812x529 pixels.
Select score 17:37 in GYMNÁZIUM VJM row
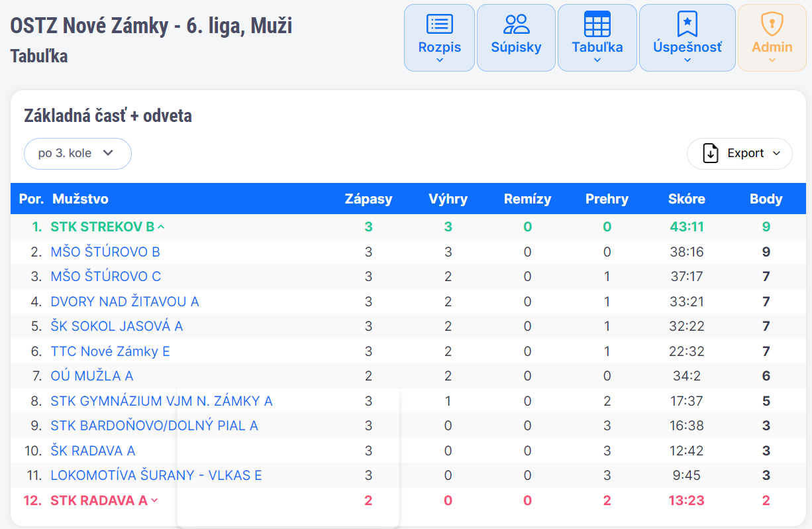coord(687,401)
